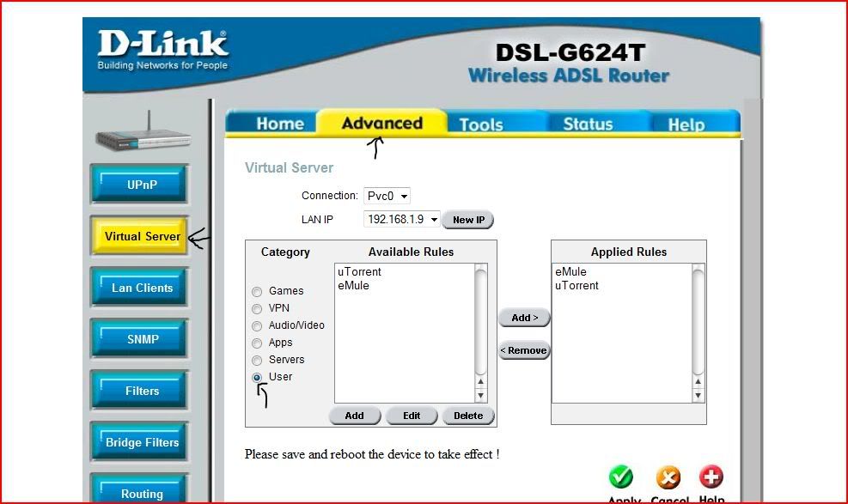The height and width of the screenshot is (504, 848).
Task: Click the Available Rules scrollbar up arrow
Action: 481,382
